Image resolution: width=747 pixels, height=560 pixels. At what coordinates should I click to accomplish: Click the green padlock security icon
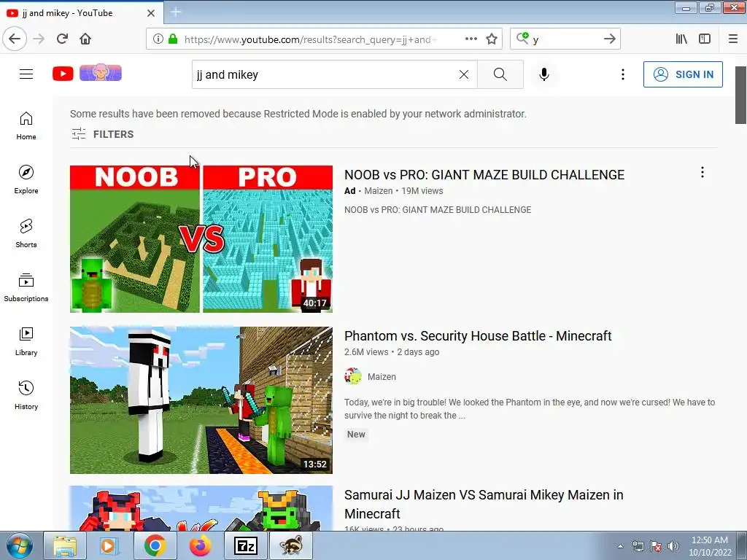pos(173,39)
